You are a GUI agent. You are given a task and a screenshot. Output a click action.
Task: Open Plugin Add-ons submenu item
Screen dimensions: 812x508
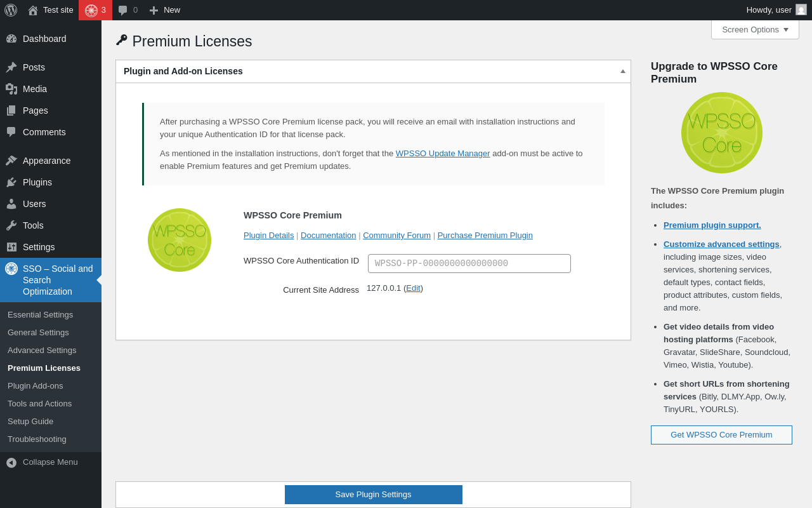[36, 385]
